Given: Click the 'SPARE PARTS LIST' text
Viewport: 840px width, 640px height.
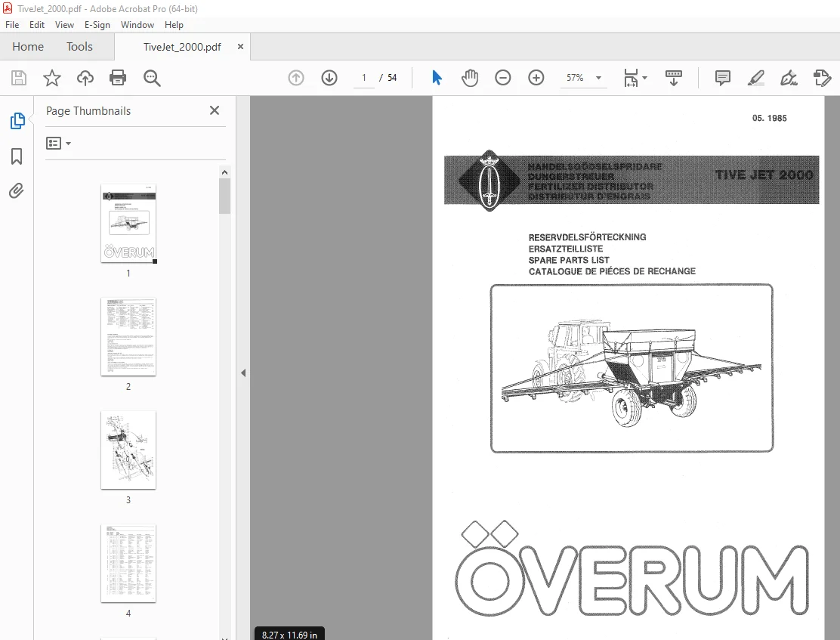Looking at the screenshot, I should pyautogui.click(x=568, y=260).
